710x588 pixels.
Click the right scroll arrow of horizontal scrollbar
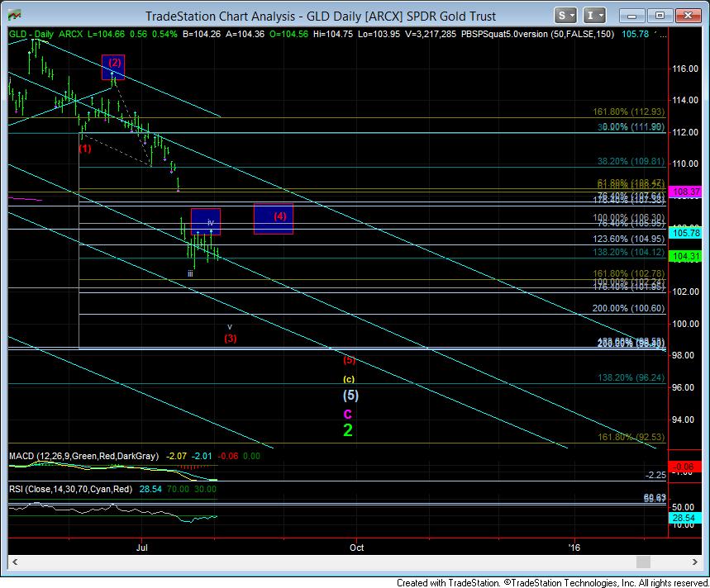pyautogui.click(x=694, y=562)
